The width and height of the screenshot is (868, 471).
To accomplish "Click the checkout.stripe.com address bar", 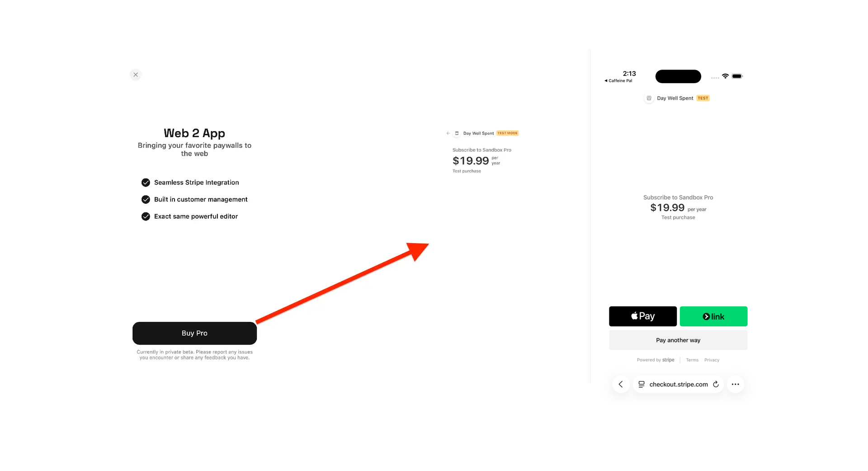I will 678,384.
